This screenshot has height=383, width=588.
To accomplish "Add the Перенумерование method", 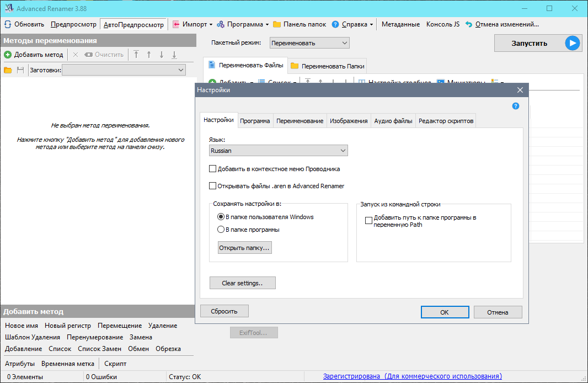I will 95,337.
